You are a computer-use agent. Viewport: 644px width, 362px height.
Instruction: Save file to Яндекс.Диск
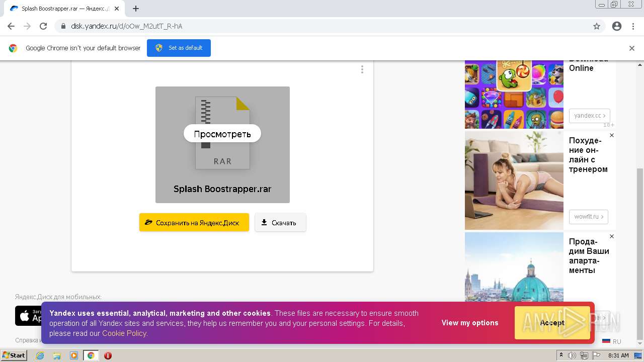coord(194,222)
